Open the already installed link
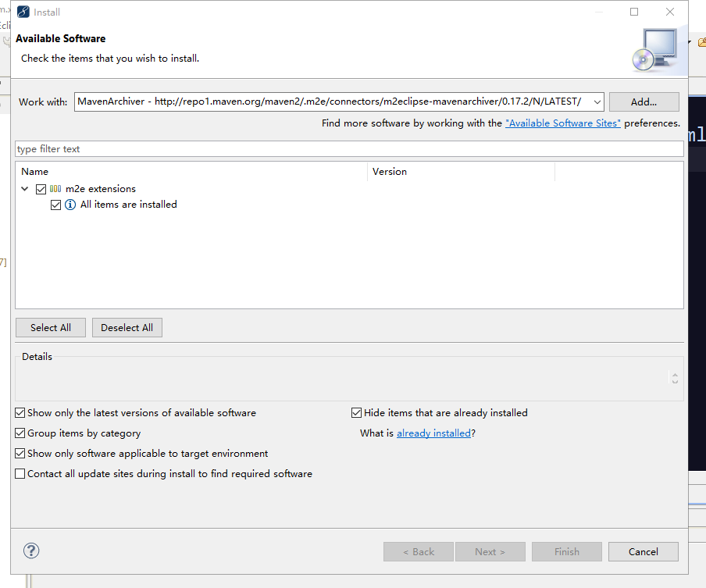Image resolution: width=706 pixels, height=588 pixels. pos(433,433)
